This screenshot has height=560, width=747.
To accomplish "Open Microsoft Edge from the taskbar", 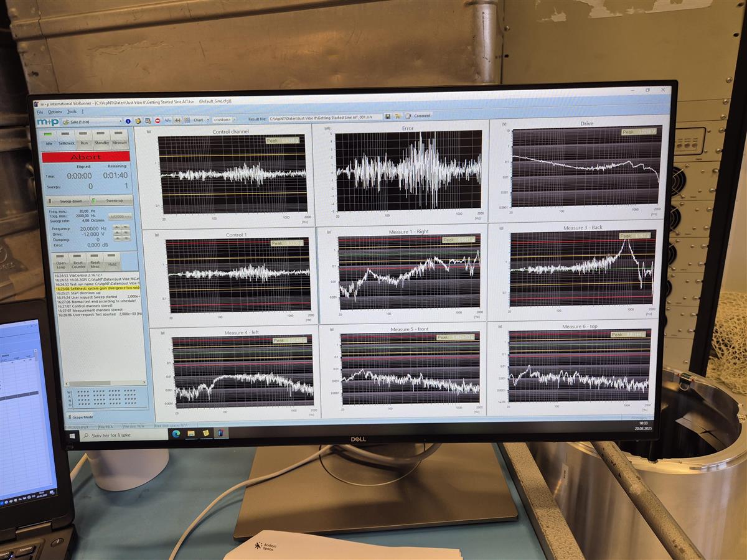I will [x=176, y=434].
